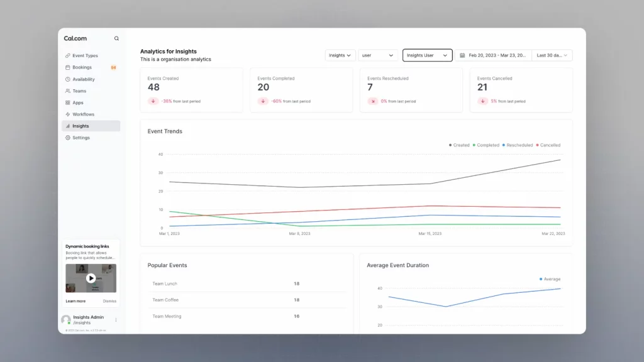This screenshot has height=362, width=644.
Task: Click the Apps grid icon
Action: (x=67, y=102)
